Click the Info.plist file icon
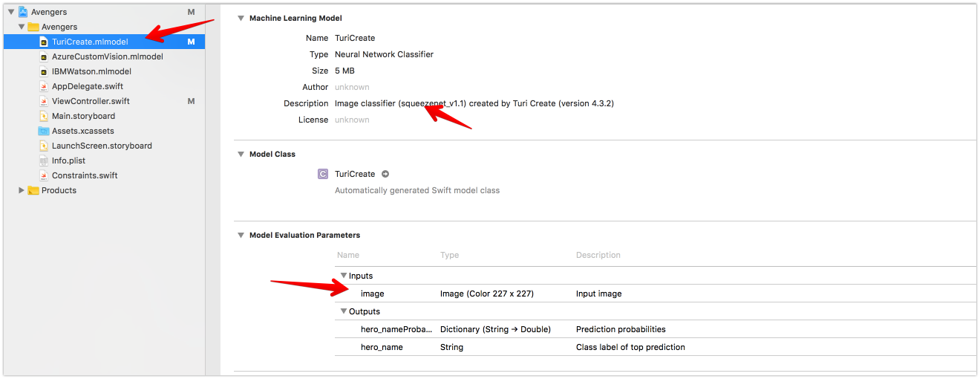Screen dimensions: 980x379 coord(44,161)
